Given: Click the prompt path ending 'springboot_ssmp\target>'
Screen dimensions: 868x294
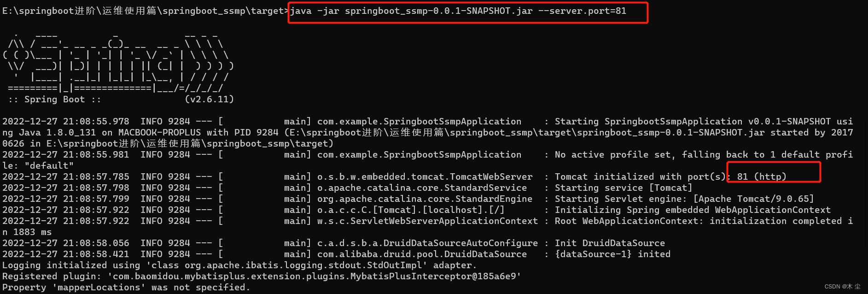Looking at the screenshot, I should (146, 11).
